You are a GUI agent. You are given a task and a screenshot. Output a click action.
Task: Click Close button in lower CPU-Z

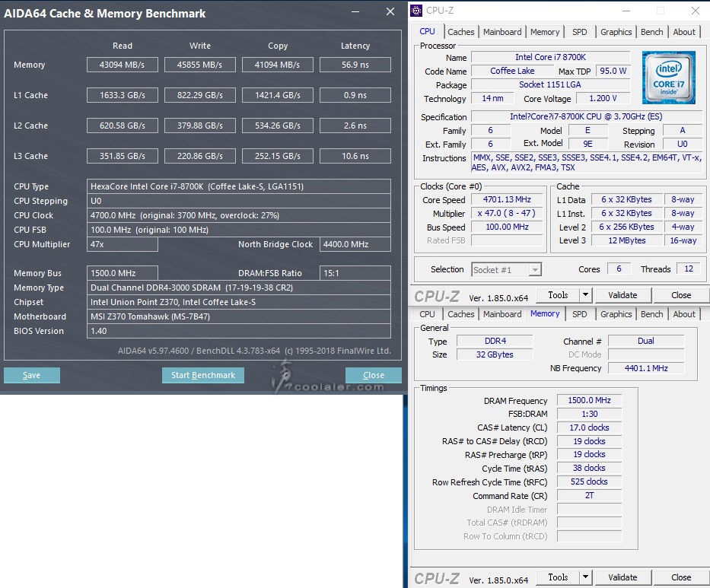pyautogui.click(x=681, y=577)
